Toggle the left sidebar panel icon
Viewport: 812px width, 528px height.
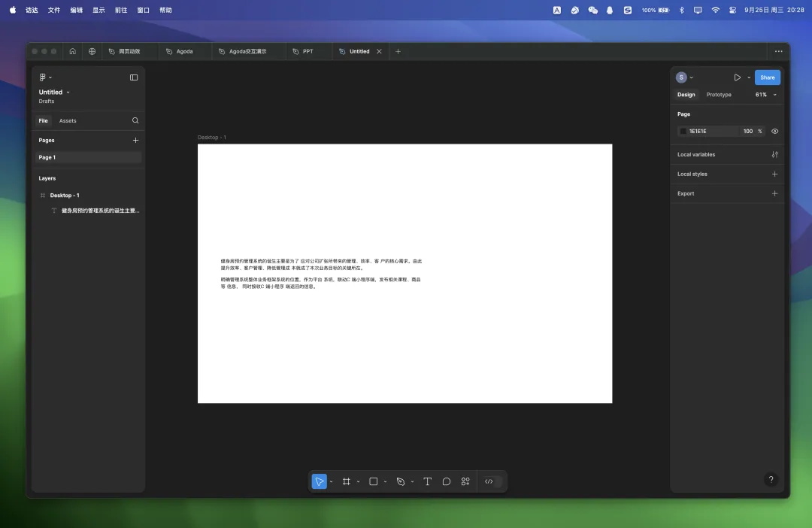(134, 77)
